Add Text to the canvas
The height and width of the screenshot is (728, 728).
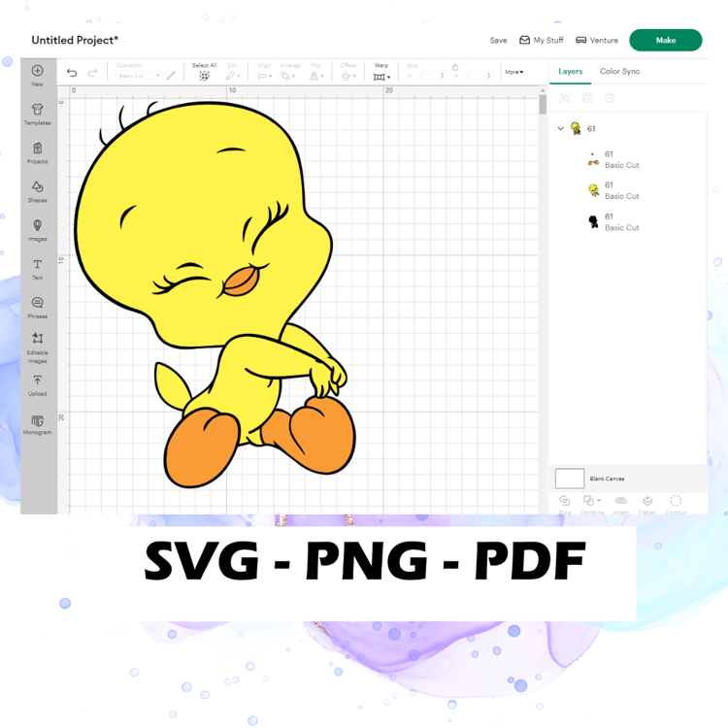[38, 269]
